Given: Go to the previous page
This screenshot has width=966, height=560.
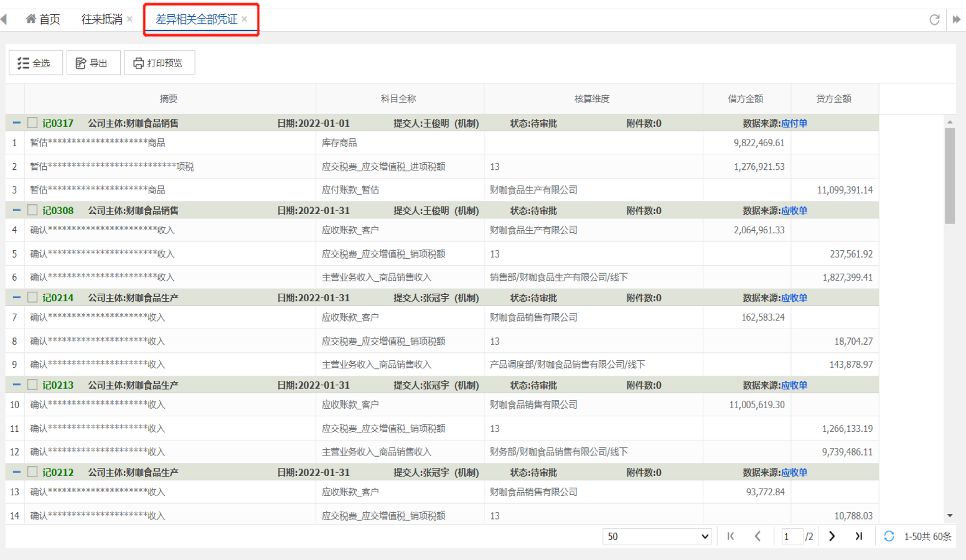Looking at the screenshot, I should click(x=757, y=536).
